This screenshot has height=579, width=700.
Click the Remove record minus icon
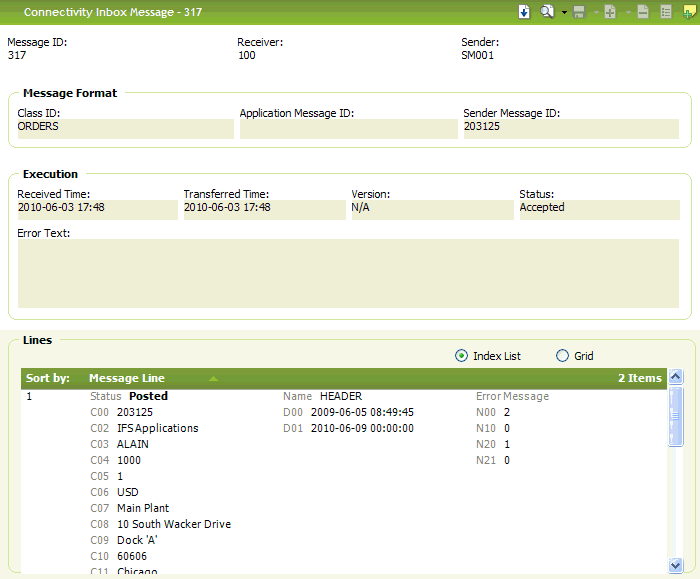(643, 12)
